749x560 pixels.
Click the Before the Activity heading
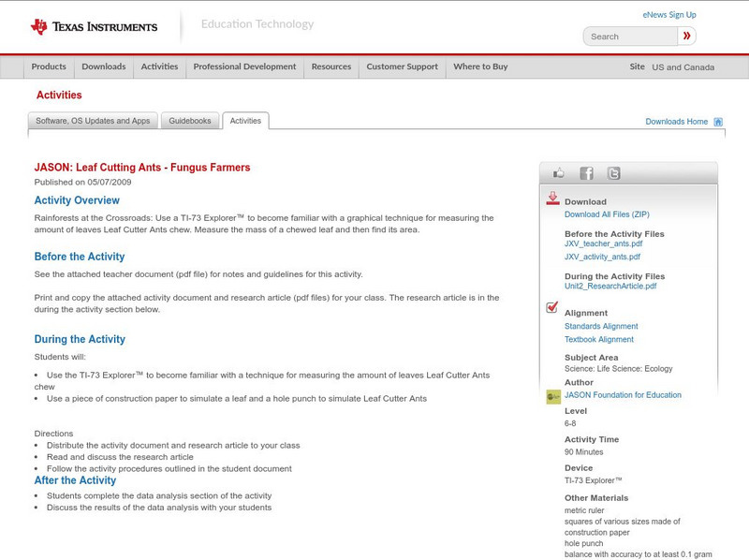80,257
